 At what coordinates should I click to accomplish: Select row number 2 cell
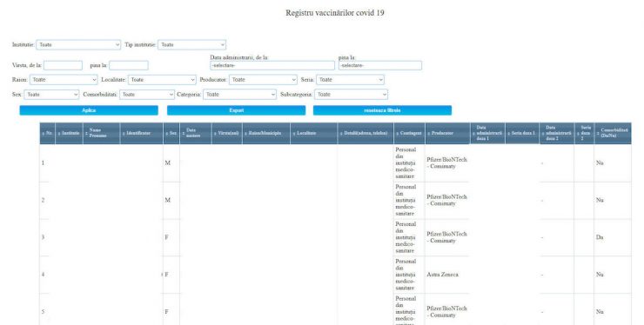44,200
